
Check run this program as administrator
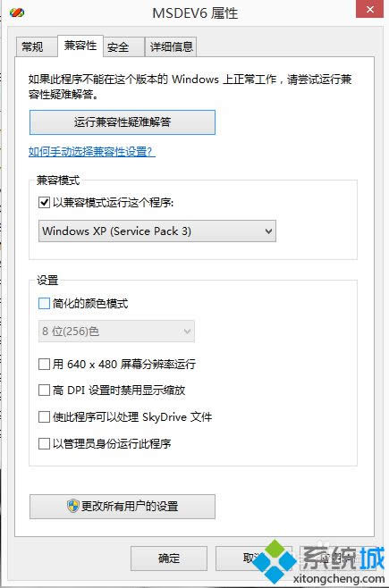coord(44,443)
